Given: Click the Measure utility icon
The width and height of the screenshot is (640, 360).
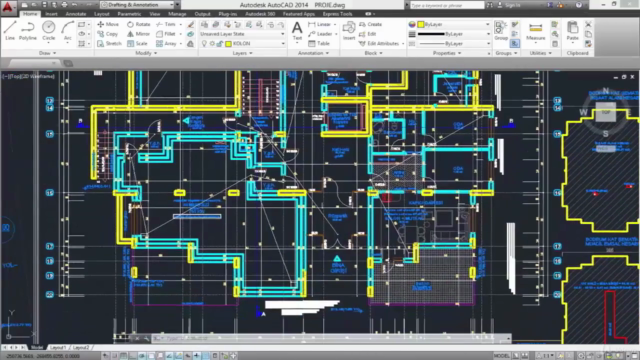Looking at the screenshot, I should coord(536,31).
